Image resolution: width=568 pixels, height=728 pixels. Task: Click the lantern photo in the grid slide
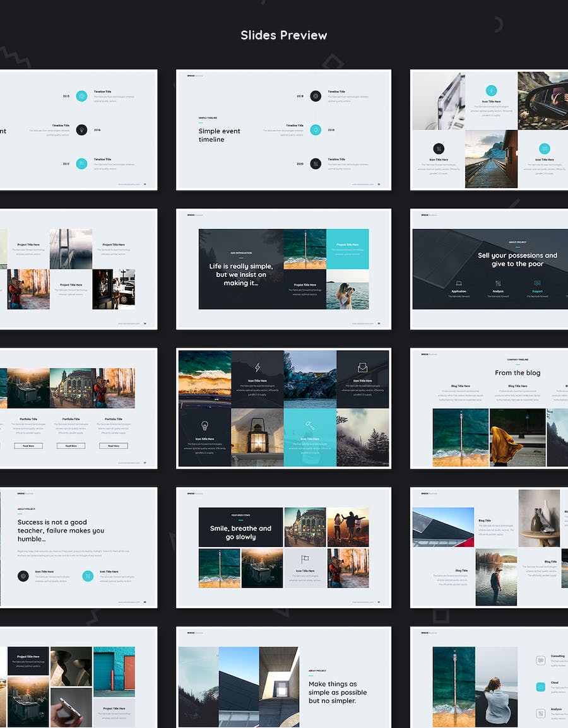pyautogui.click(x=257, y=437)
